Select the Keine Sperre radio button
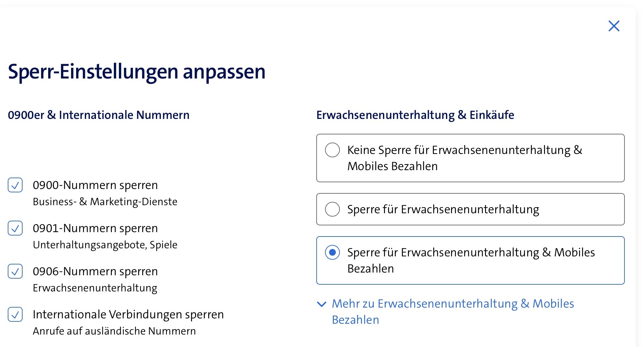Screen dimensions: 644x347 pos(332,150)
